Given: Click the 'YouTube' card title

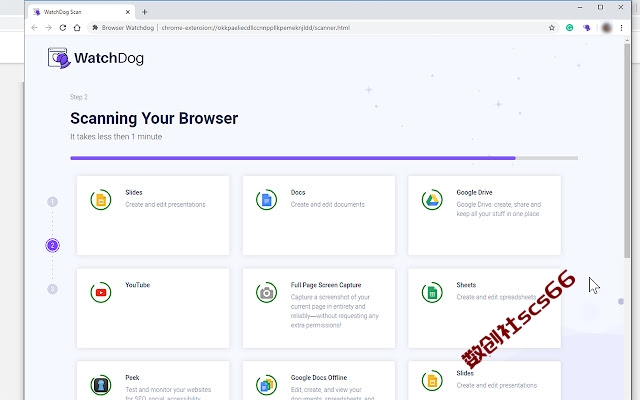Looking at the screenshot, I should (x=138, y=285).
